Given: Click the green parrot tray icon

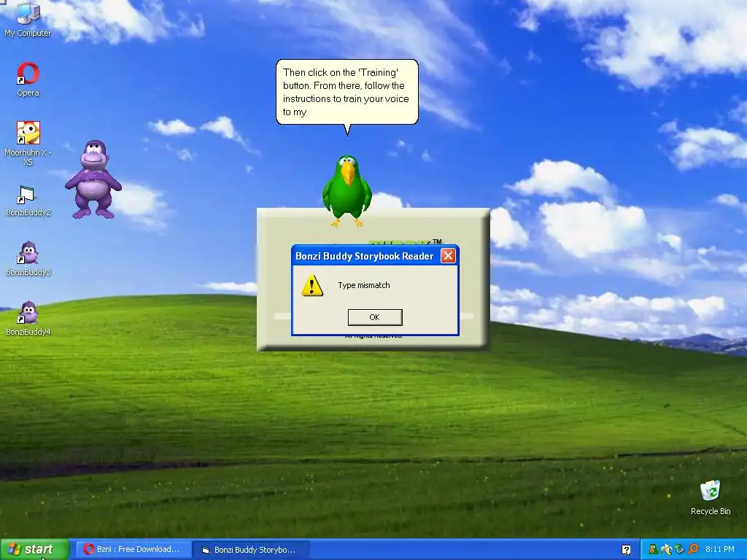Looking at the screenshot, I should pos(654,550).
